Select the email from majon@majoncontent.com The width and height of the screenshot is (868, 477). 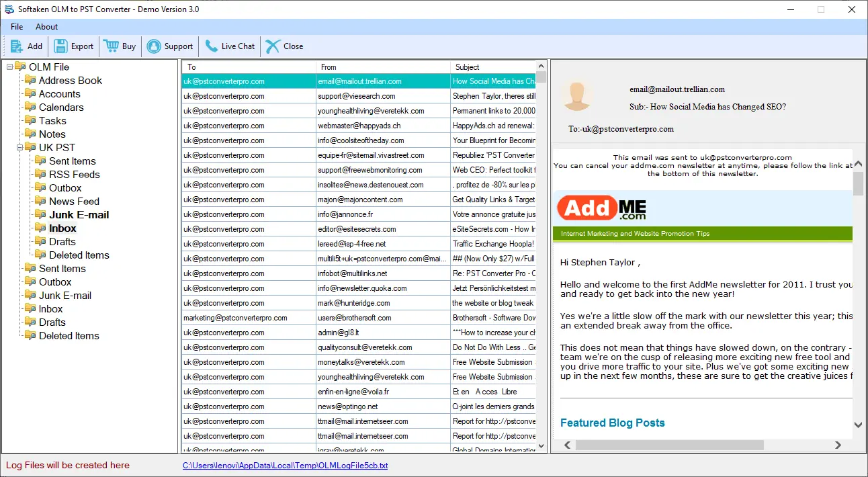tap(359, 200)
